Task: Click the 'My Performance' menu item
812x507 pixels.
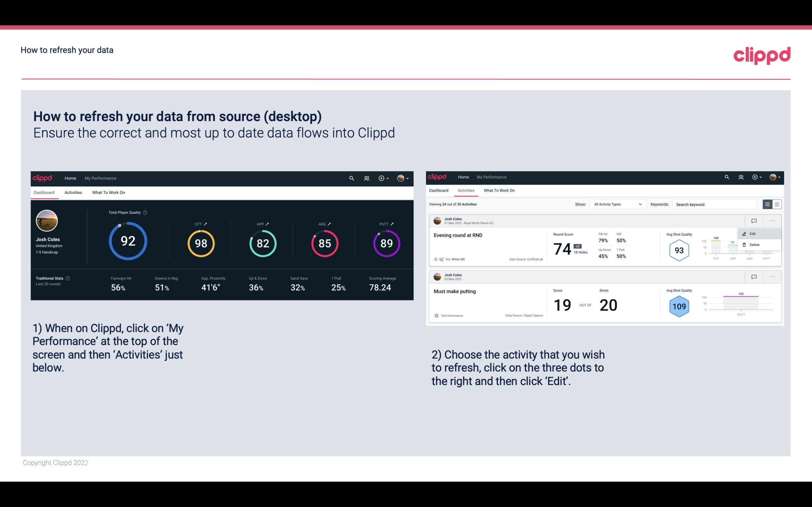Action: pos(99,177)
